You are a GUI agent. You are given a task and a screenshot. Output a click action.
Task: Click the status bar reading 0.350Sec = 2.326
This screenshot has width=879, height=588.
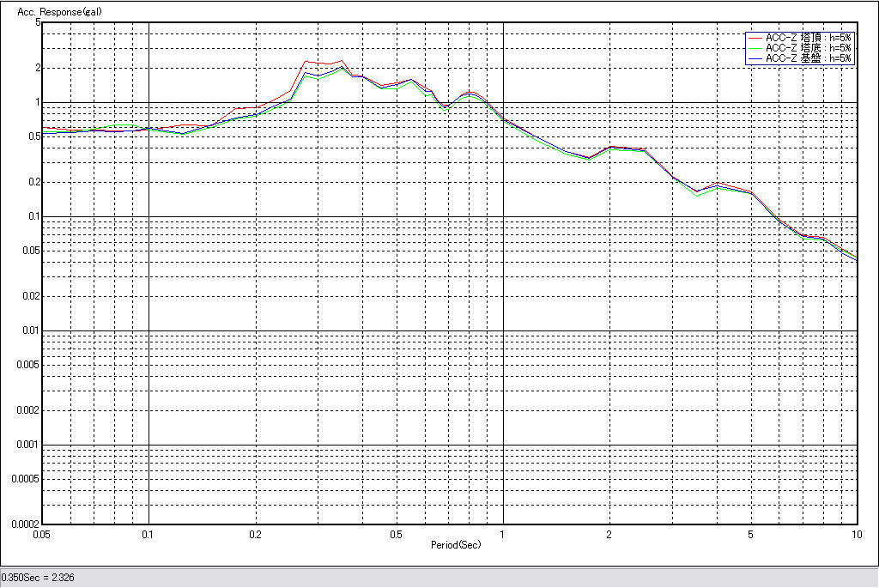coord(39,578)
